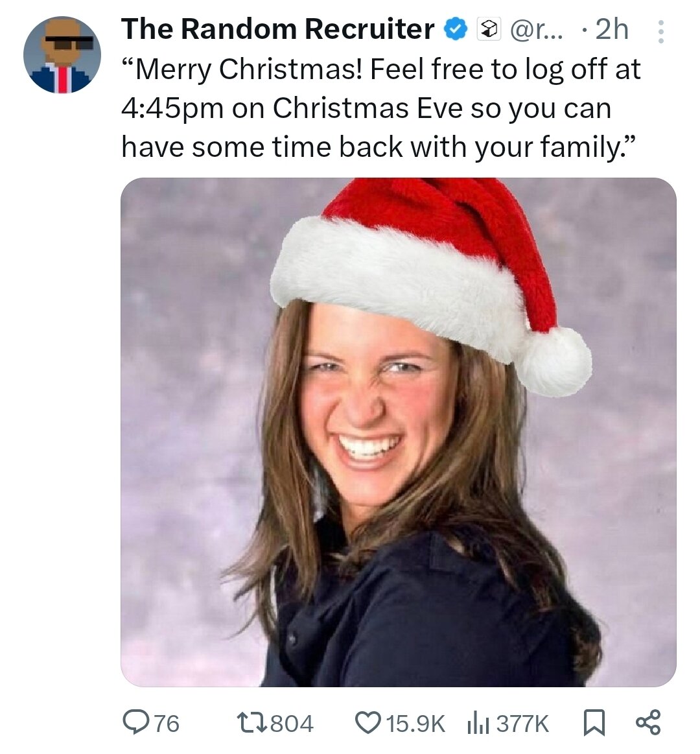700x754 pixels.
Task: Bookmark this tweet
Action: 593,723
